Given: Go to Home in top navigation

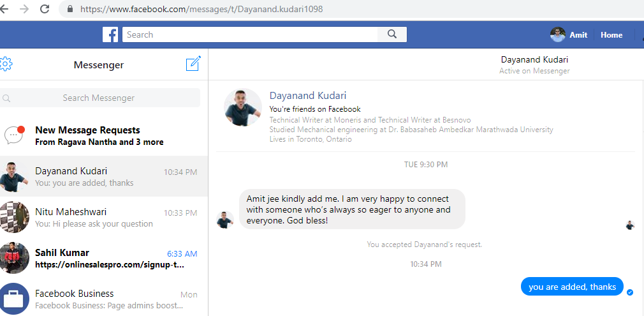Looking at the screenshot, I should point(611,34).
